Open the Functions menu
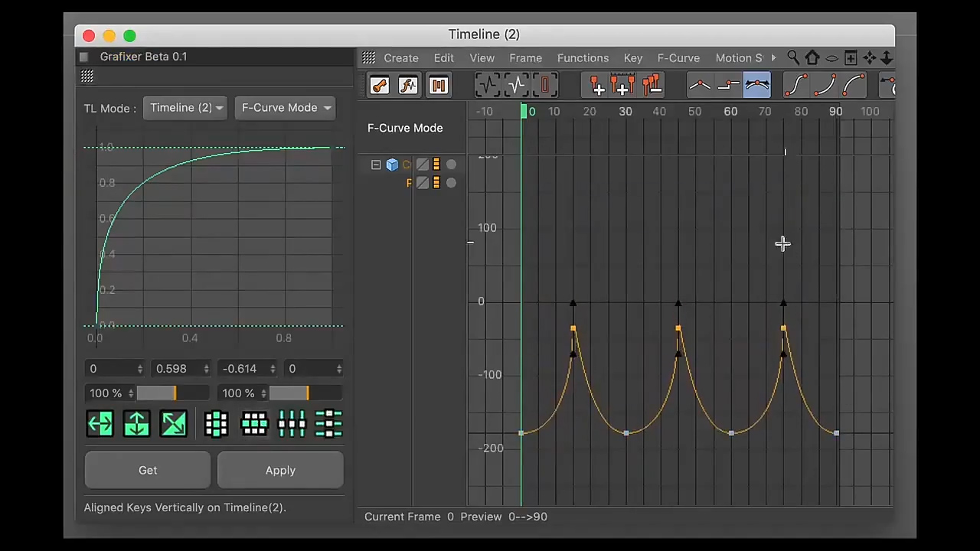This screenshot has height=551, width=980. (x=583, y=58)
